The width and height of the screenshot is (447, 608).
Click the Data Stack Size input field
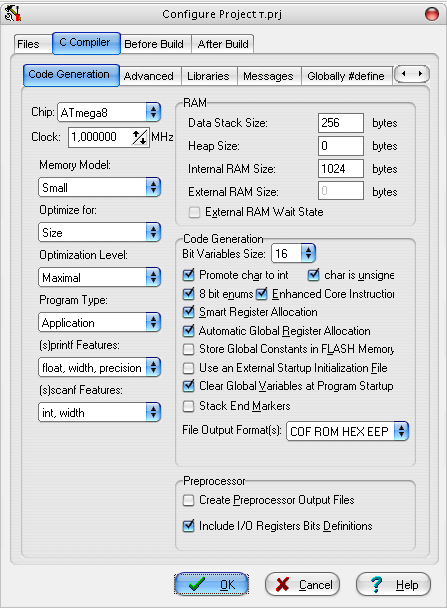point(341,123)
